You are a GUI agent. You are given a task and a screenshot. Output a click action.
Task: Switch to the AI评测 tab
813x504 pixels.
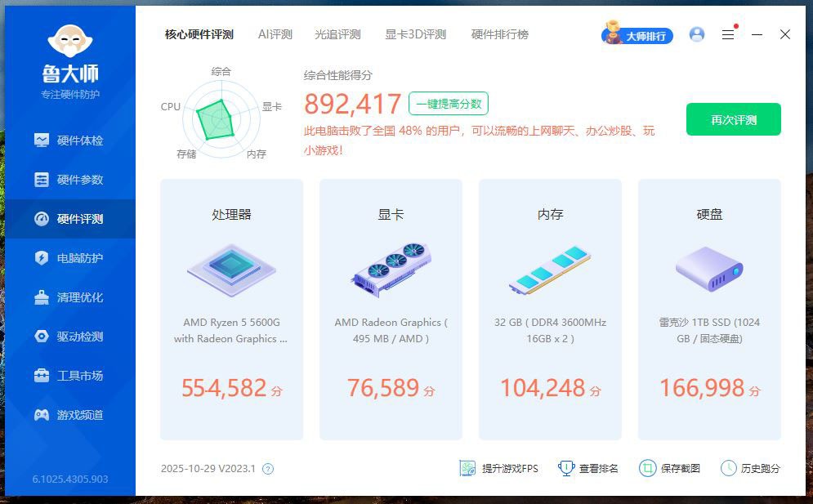coord(275,35)
